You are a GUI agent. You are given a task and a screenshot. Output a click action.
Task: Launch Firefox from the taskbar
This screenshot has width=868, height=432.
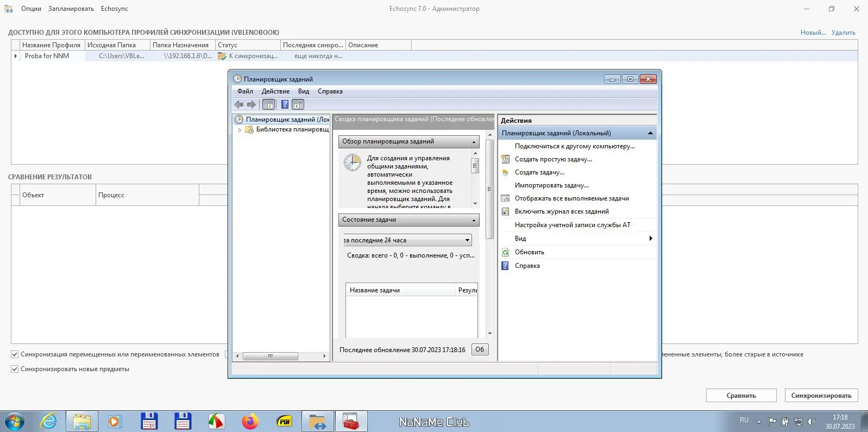250,421
